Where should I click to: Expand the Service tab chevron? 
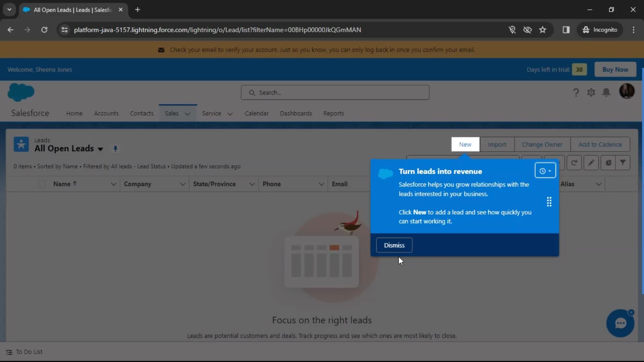click(x=230, y=114)
